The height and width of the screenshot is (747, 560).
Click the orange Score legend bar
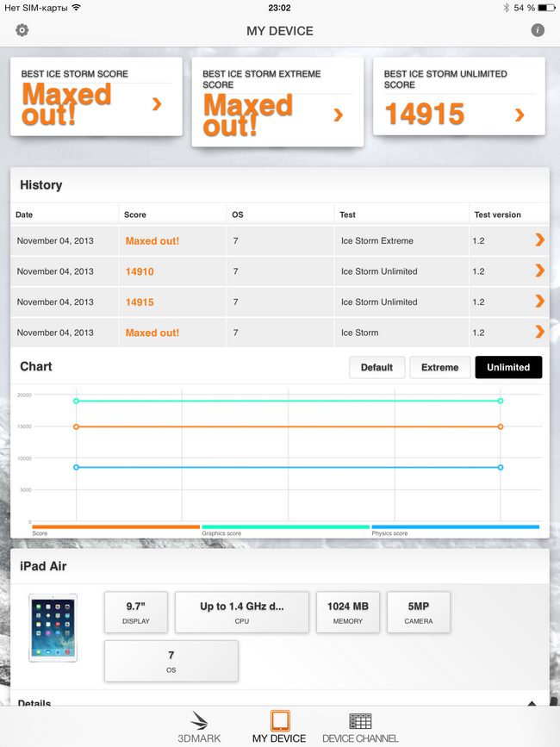pos(115,526)
